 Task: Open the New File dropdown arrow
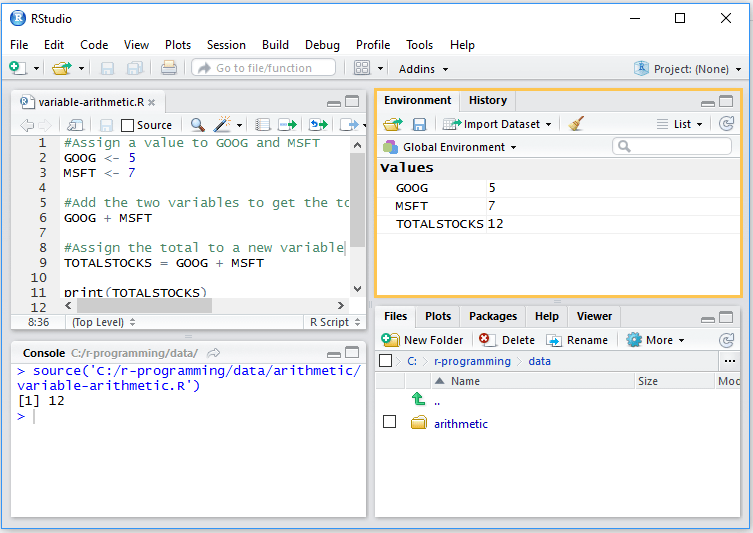click(36, 69)
